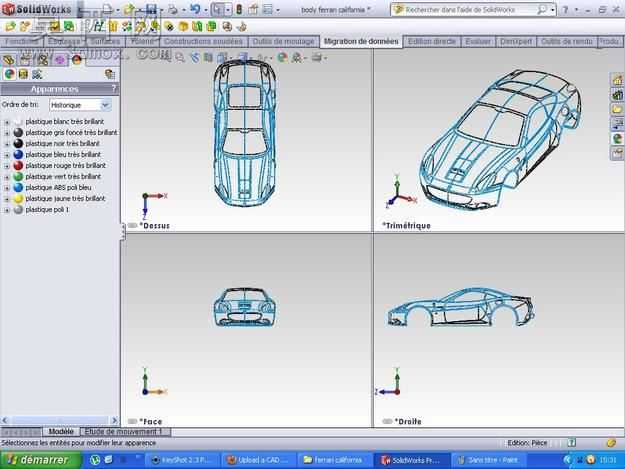Expand plastique ABS poli bleu node
Image resolution: width=625 pixels, height=469 pixels.
coord(6,188)
